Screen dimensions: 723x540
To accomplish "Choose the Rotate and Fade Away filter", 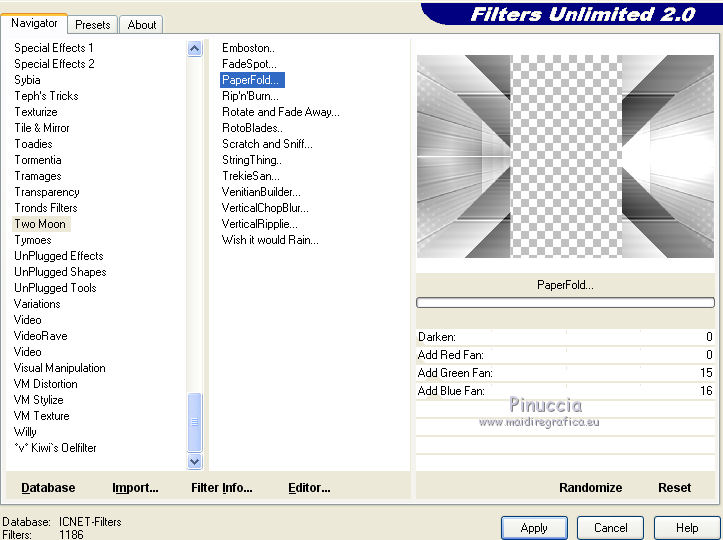I will coord(280,112).
